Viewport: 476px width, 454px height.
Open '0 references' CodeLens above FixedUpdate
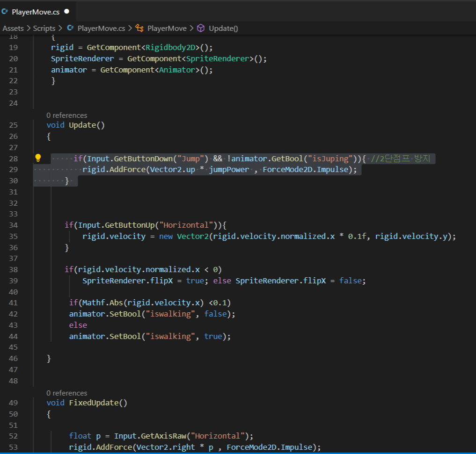tap(67, 393)
